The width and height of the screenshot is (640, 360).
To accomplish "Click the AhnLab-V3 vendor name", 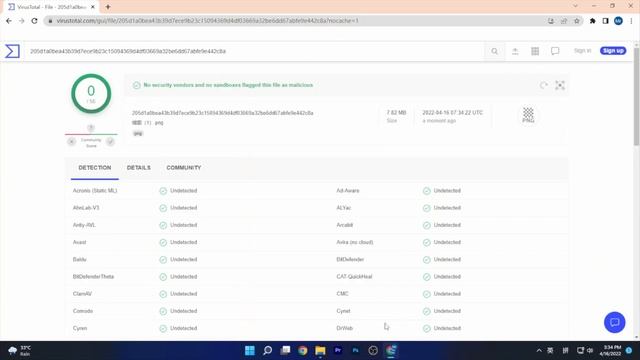I will [x=86, y=208].
